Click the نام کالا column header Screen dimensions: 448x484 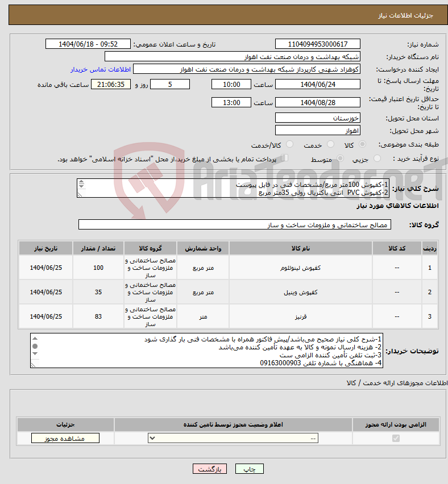[x=300, y=248]
